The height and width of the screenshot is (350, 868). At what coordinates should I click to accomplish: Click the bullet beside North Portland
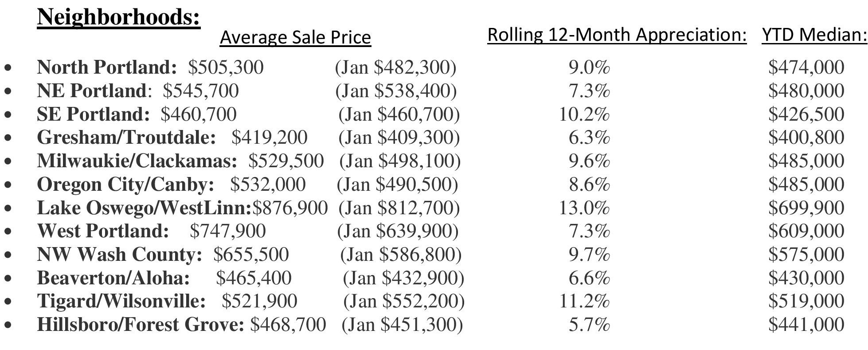point(8,68)
